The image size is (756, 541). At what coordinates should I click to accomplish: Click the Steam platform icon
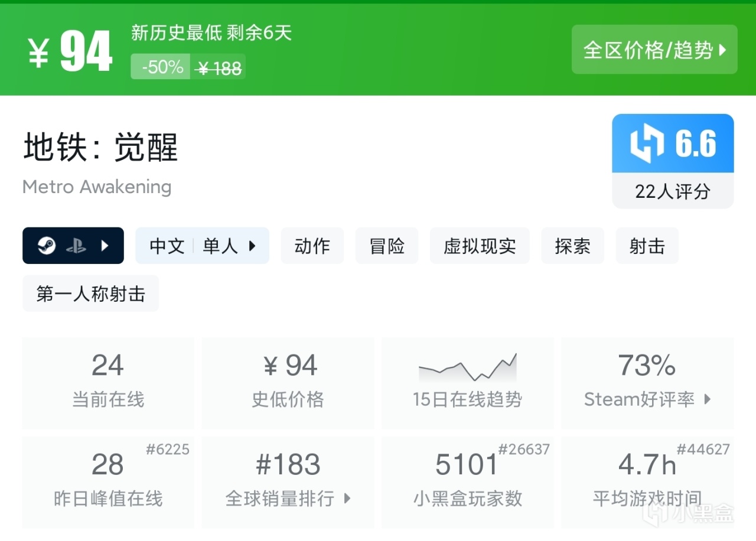click(x=47, y=246)
